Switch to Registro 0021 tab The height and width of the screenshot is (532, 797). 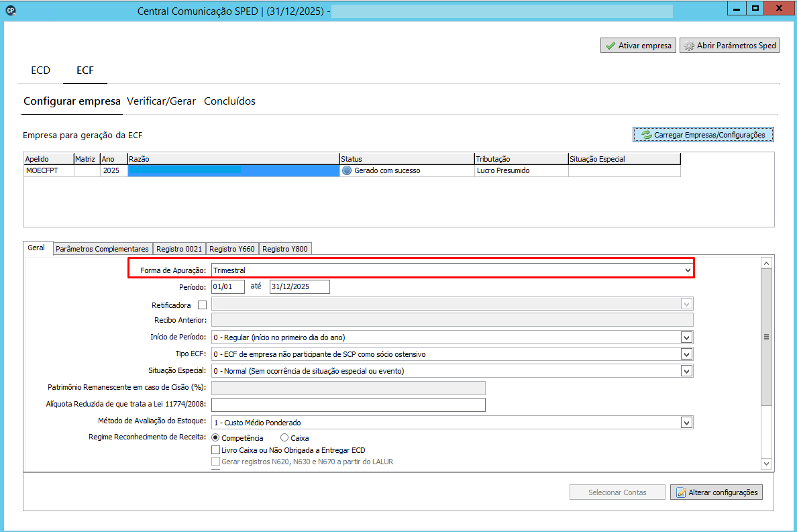pos(179,248)
